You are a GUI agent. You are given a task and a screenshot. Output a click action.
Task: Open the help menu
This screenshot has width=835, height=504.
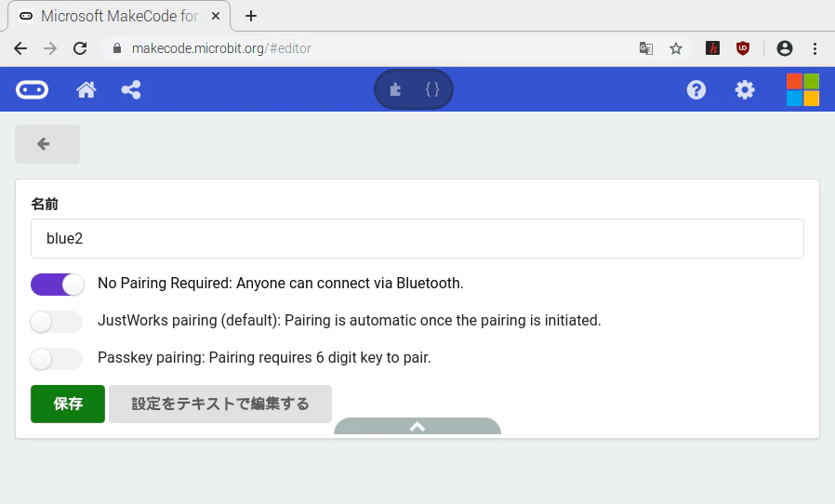point(696,89)
